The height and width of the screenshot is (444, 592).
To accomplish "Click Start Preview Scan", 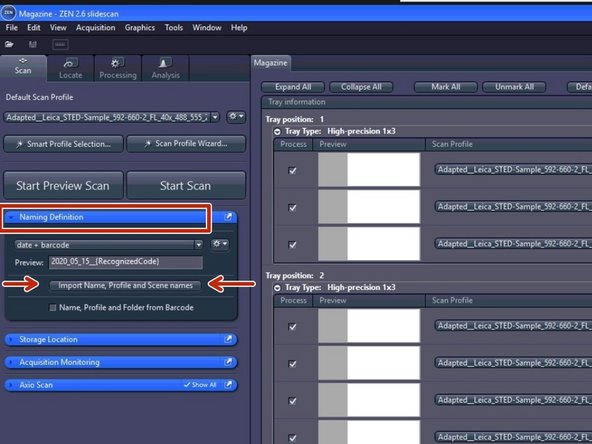I will 63,185.
